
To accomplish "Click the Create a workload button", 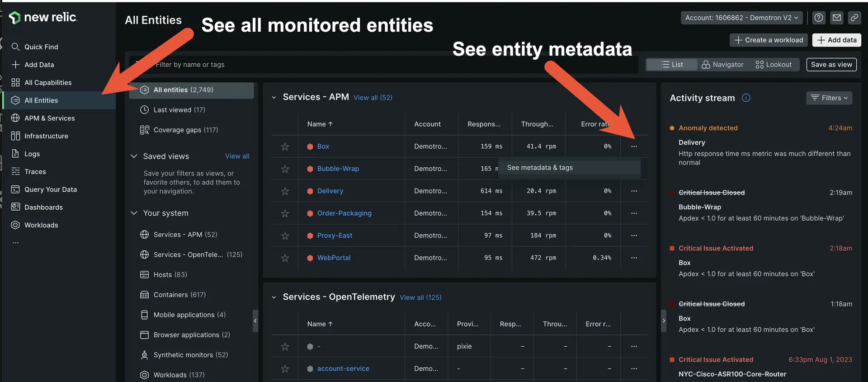I will [x=768, y=40].
